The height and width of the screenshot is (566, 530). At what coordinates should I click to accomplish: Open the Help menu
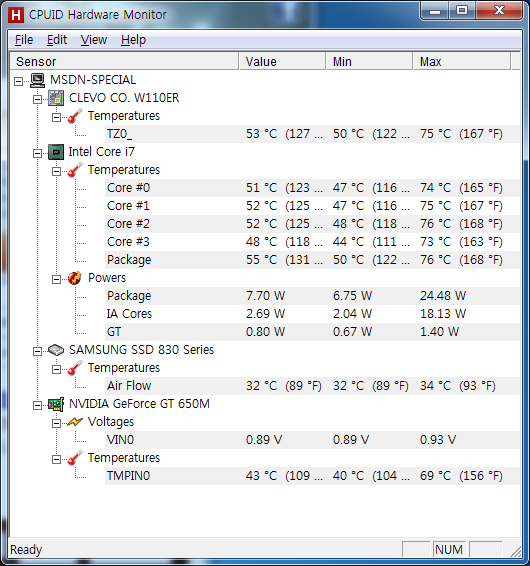click(x=133, y=40)
